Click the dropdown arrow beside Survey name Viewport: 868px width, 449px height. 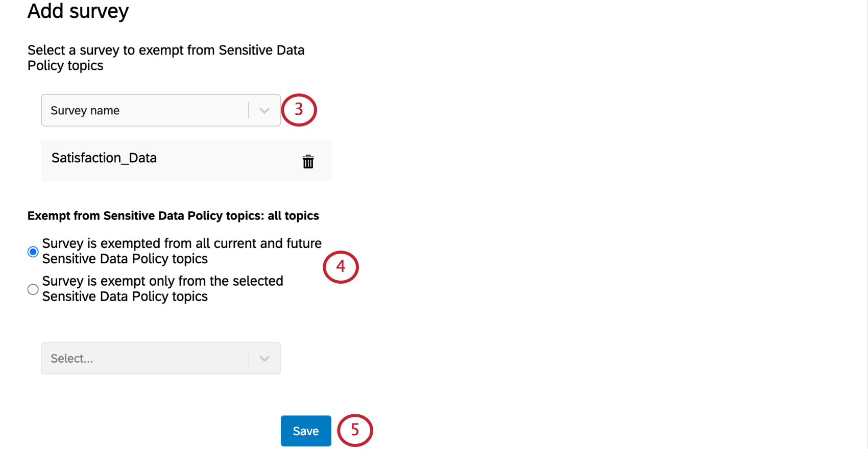264,110
